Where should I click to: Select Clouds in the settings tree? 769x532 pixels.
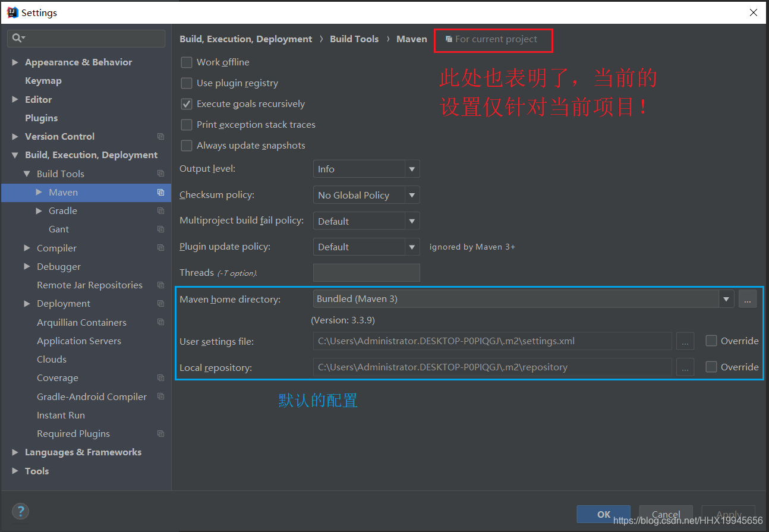point(52,359)
